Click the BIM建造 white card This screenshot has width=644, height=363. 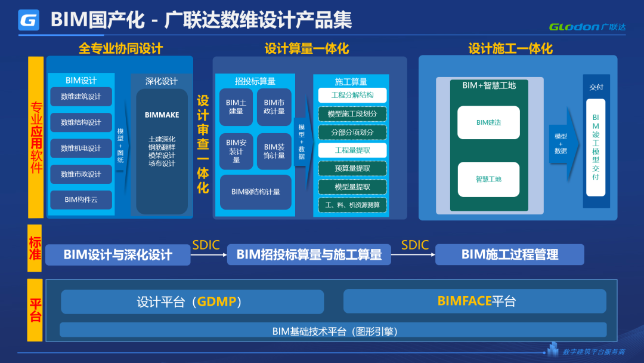tap(489, 122)
